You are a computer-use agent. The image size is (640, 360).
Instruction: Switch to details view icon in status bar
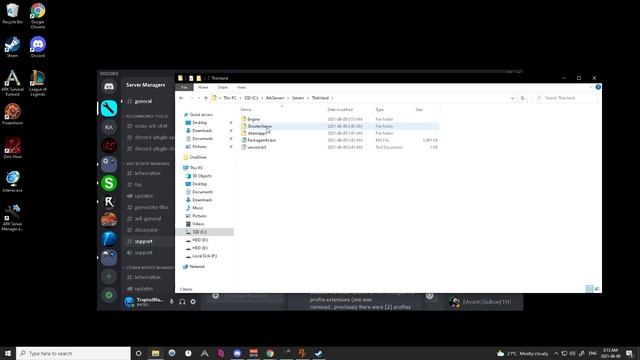pos(589,289)
